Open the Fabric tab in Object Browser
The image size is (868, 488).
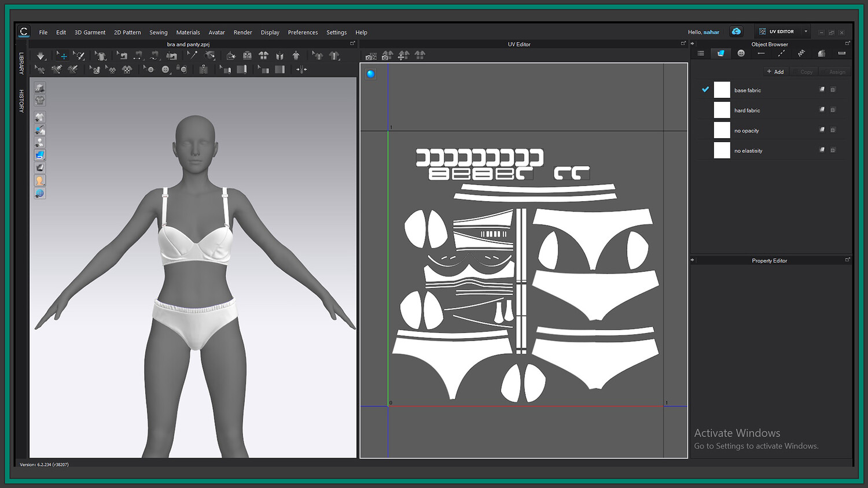[720, 53]
